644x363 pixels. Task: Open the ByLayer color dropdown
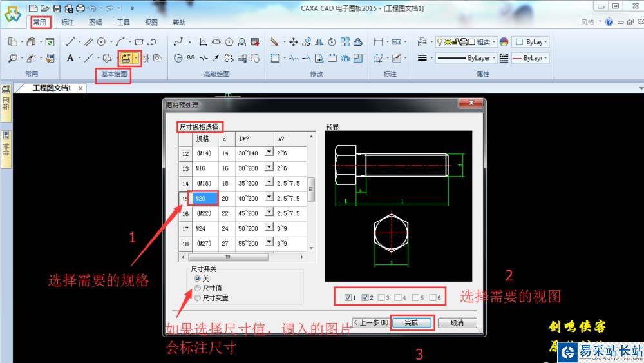point(545,41)
